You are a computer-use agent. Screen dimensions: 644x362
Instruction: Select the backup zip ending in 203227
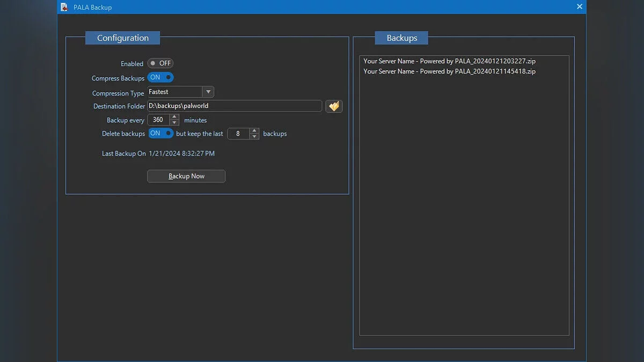(x=450, y=61)
